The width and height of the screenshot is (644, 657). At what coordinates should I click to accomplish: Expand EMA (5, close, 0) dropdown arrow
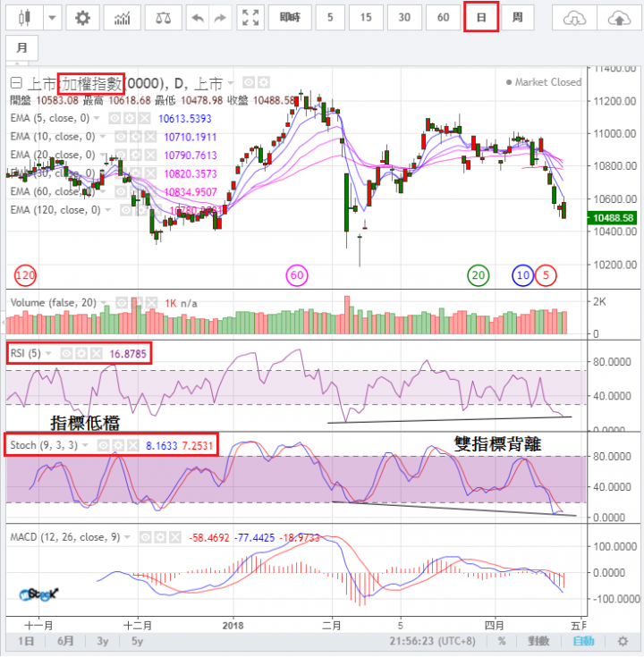coord(97,119)
